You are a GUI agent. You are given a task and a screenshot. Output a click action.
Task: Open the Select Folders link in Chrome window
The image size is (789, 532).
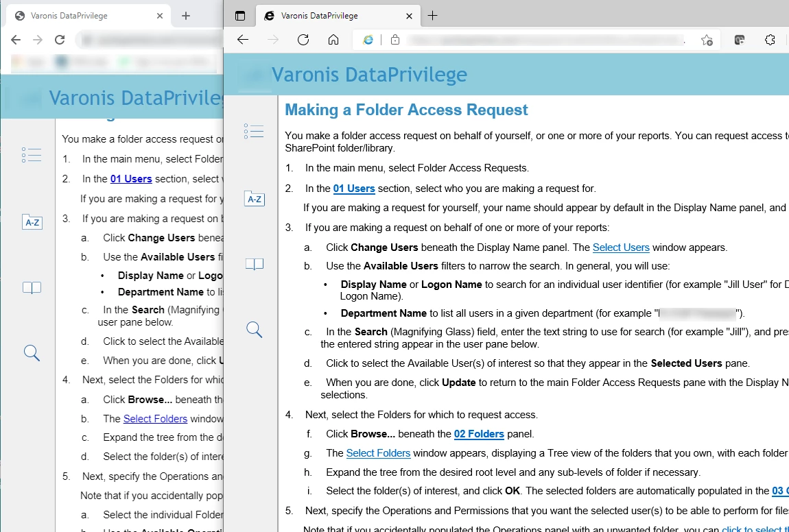[x=155, y=419]
